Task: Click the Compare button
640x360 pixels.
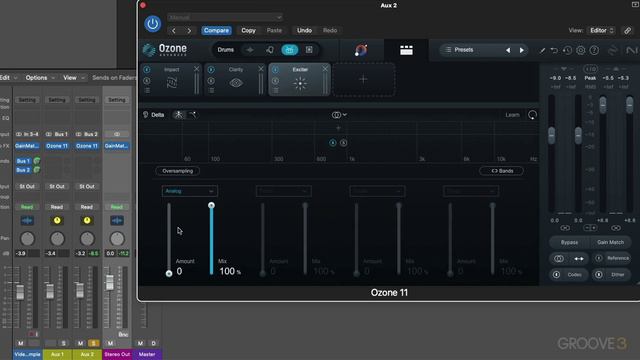Action: [x=216, y=31]
